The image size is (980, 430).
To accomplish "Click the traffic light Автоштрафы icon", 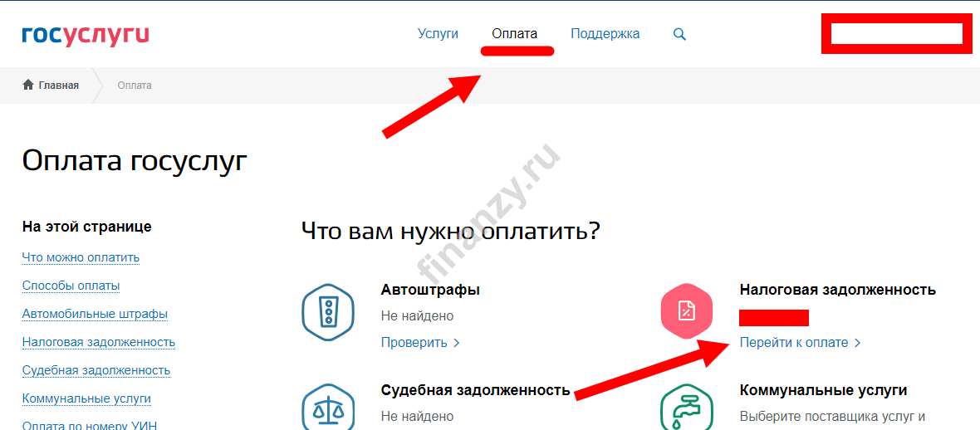I will tap(329, 312).
